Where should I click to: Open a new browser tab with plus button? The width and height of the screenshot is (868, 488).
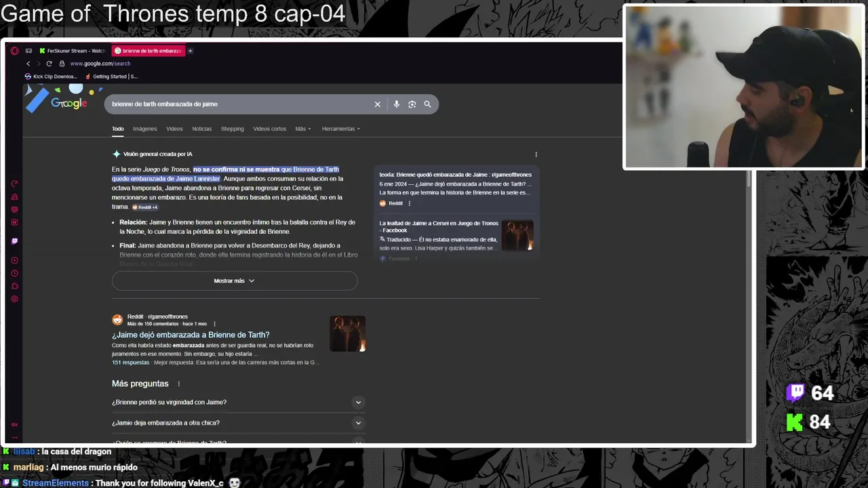click(x=191, y=51)
